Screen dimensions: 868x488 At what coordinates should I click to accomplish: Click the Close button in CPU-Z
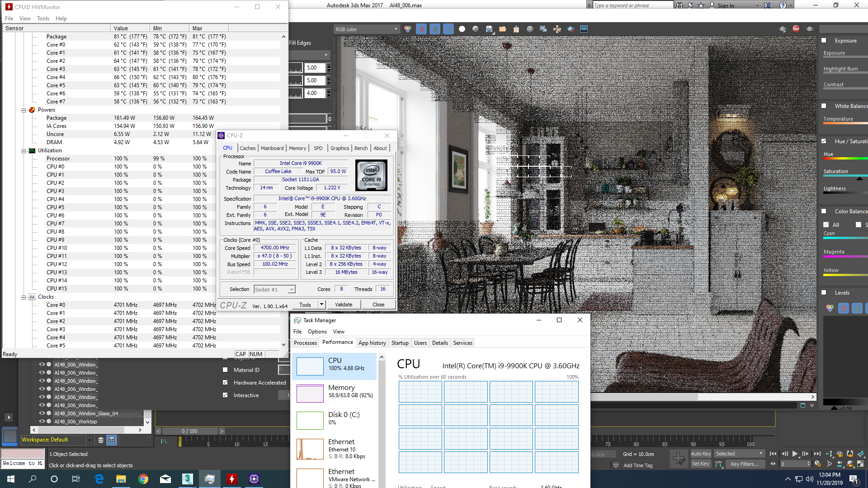pyautogui.click(x=378, y=305)
